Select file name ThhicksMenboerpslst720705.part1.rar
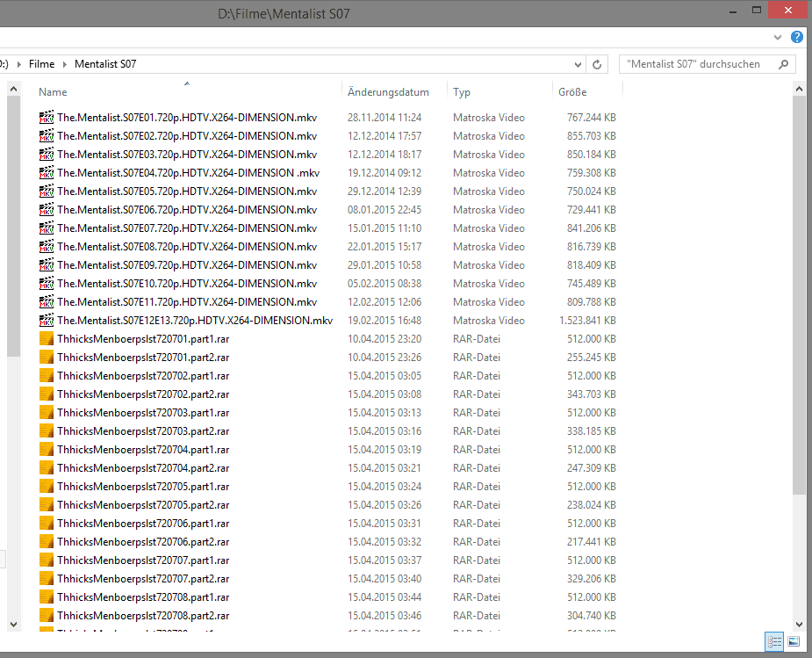Image resolution: width=812 pixels, height=658 pixels. 143,487
